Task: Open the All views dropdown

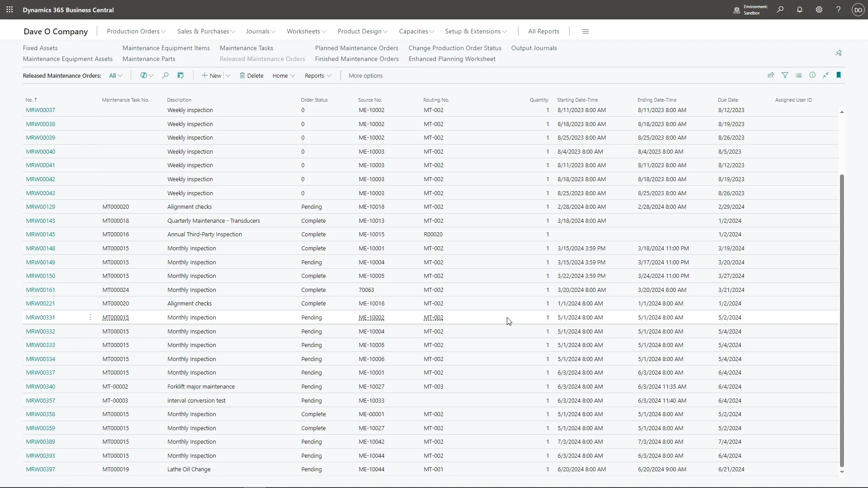Action: coord(115,75)
